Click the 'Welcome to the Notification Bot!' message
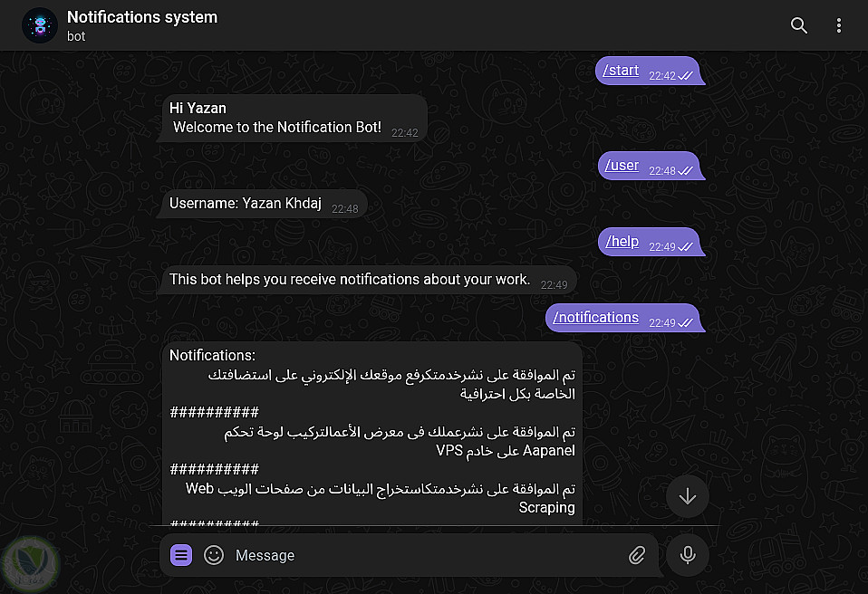Screen dimensions: 868x594 (277, 128)
